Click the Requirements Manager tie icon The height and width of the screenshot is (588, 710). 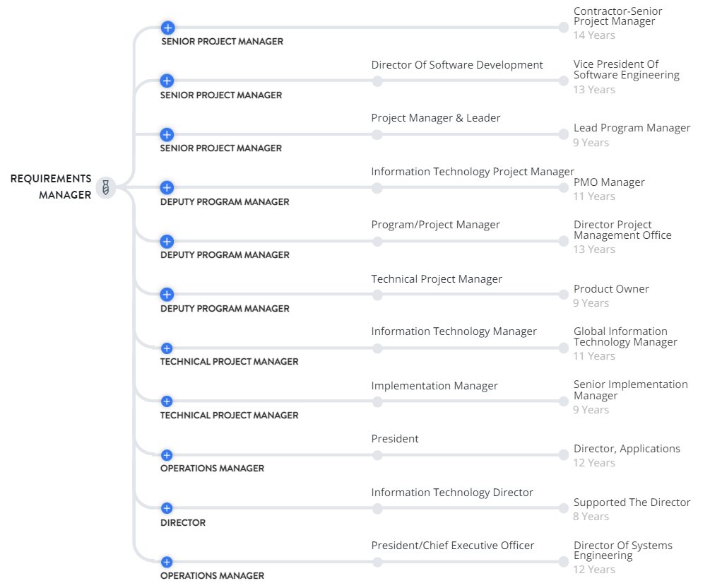pos(106,187)
